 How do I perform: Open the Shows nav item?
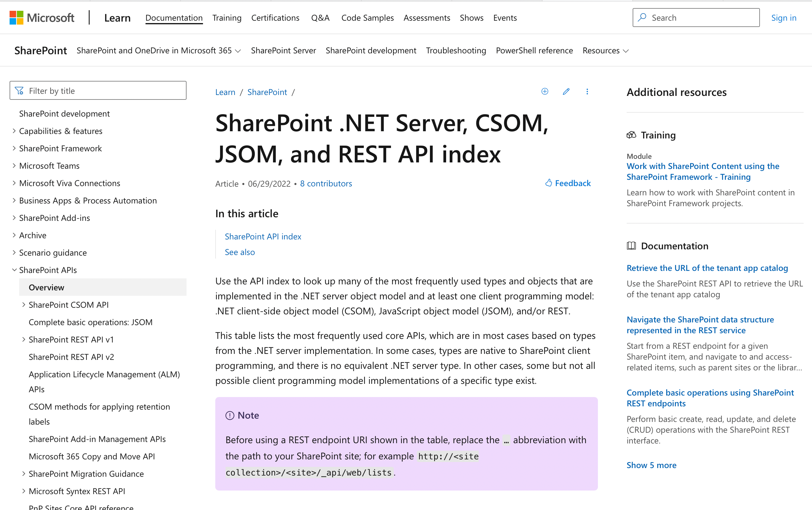(471, 18)
